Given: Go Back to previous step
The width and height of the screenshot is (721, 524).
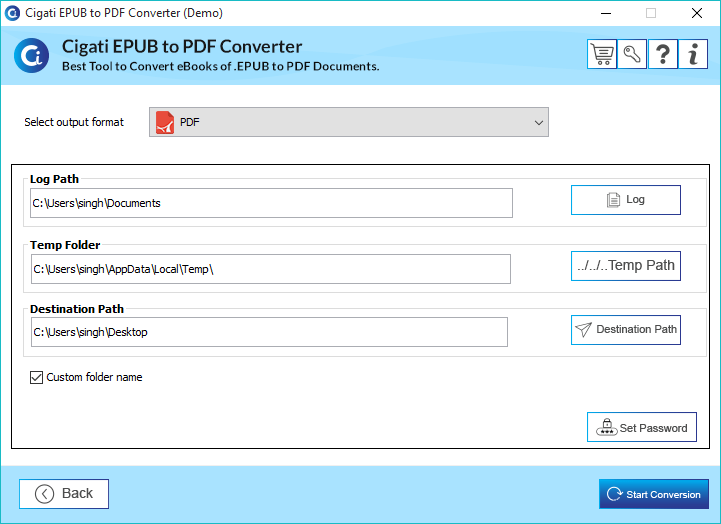Looking at the screenshot, I should pyautogui.click(x=64, y=494).
